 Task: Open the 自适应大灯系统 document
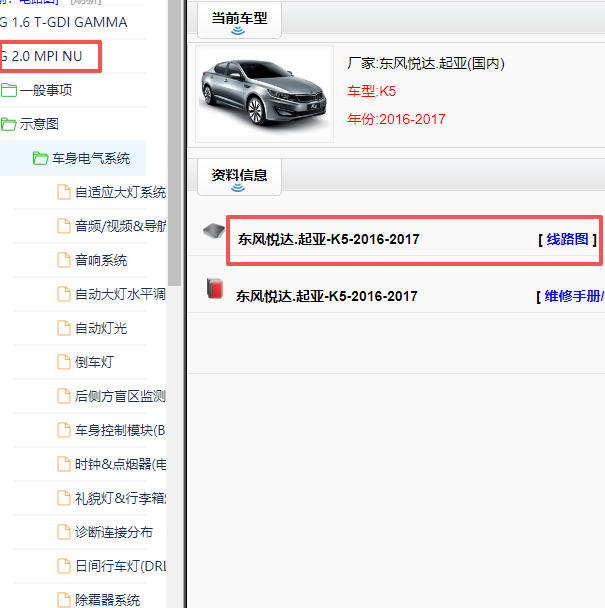[120, 192]
